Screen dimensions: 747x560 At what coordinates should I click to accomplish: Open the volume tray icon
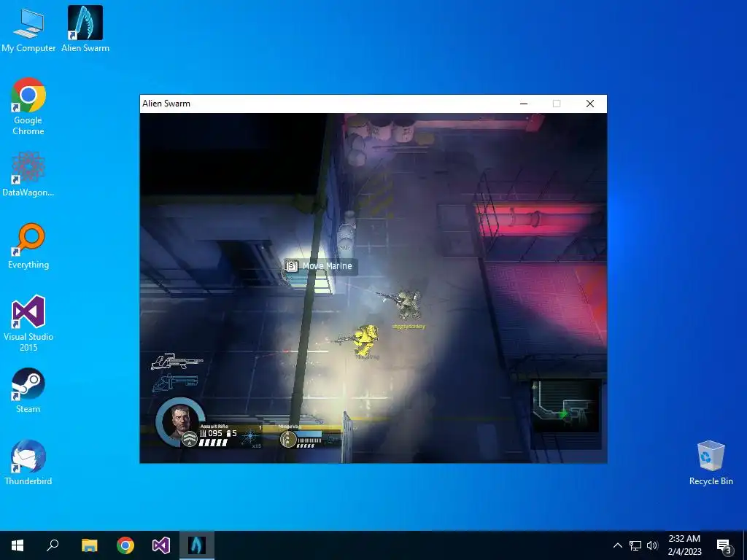pyautogui.click(x=652, y=545)
